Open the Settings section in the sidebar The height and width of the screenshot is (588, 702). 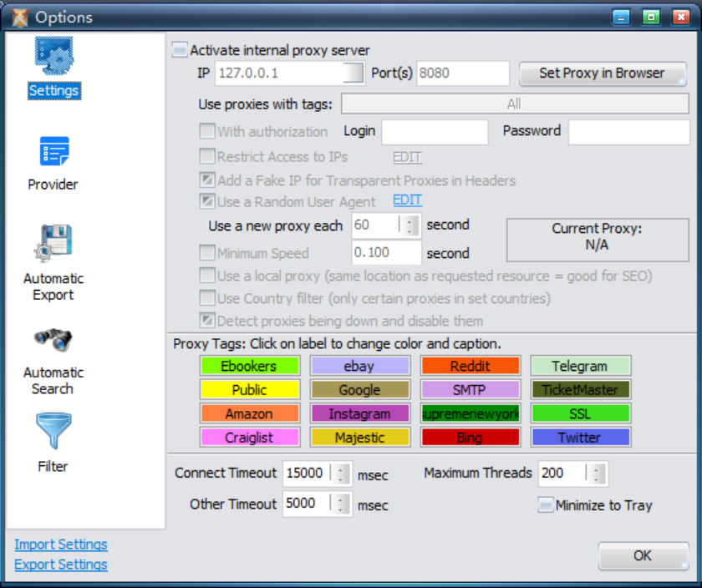pos(54,68)
